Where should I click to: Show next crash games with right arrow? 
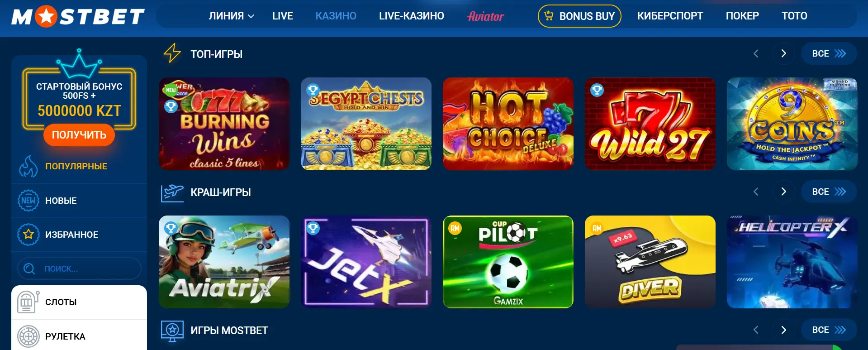point(783,192)
